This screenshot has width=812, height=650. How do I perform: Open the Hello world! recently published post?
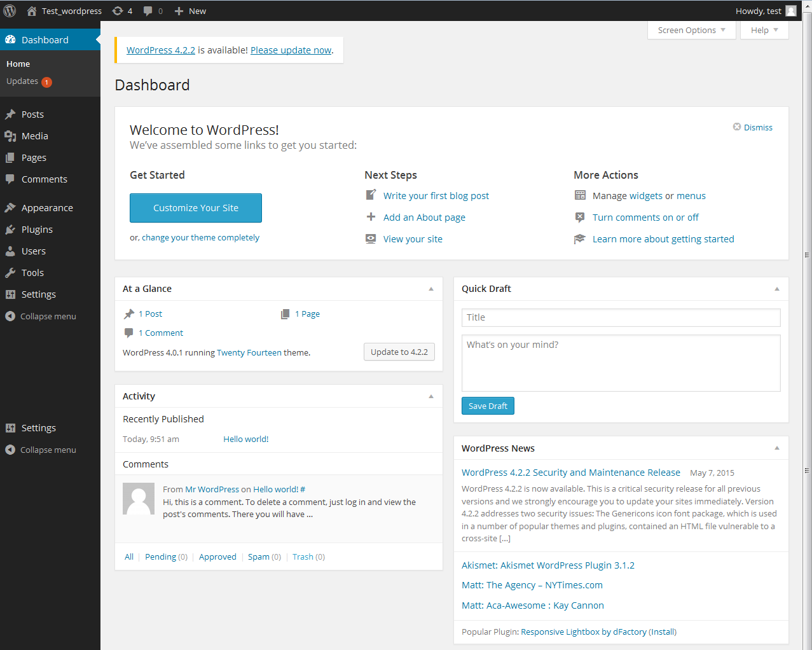[x=246, y=439]
